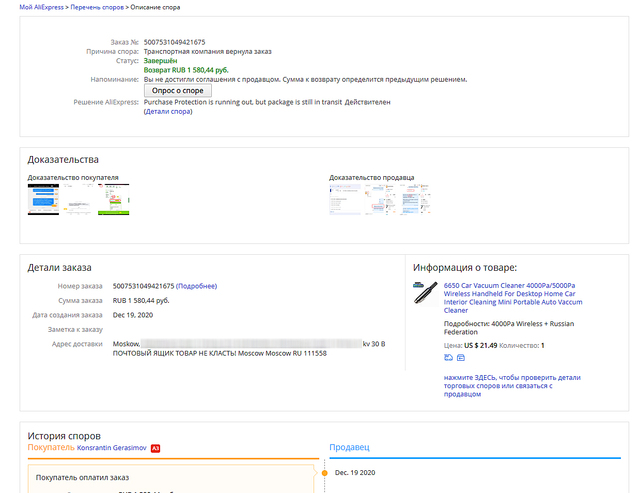Click the 'Покупатель оплатил заказ' entry
The height and width of the screenshot is (493, 640).
(82, 477)
